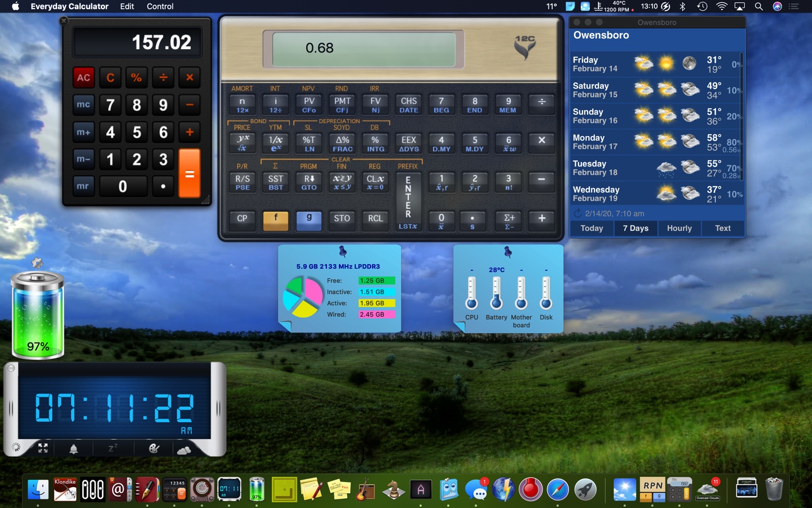Open the Text forecast tab
Viewport: 812px width, 508px height.
[723, 228]
